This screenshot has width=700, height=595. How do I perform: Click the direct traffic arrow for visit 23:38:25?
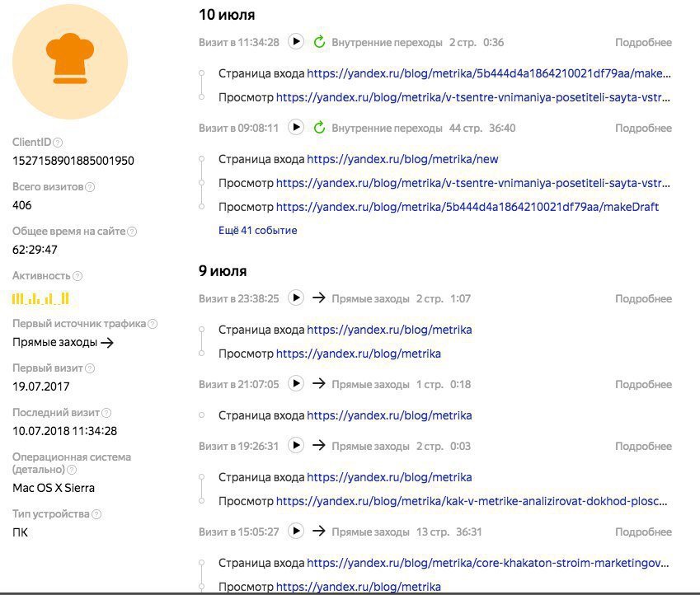[319, 297]
